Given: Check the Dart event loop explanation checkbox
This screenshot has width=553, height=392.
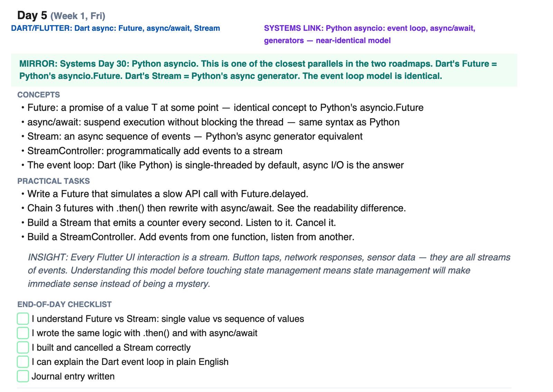Looking at the screenshot, I should [23, 362].
